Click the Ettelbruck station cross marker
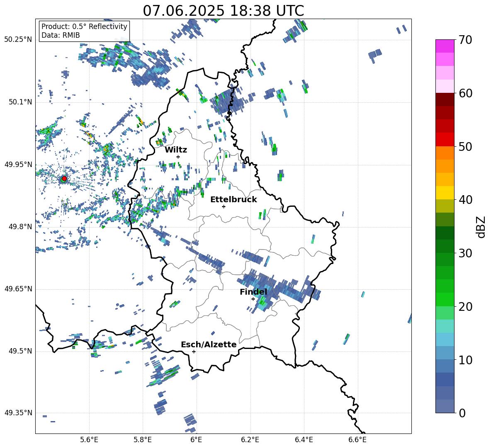 [224, 206]
